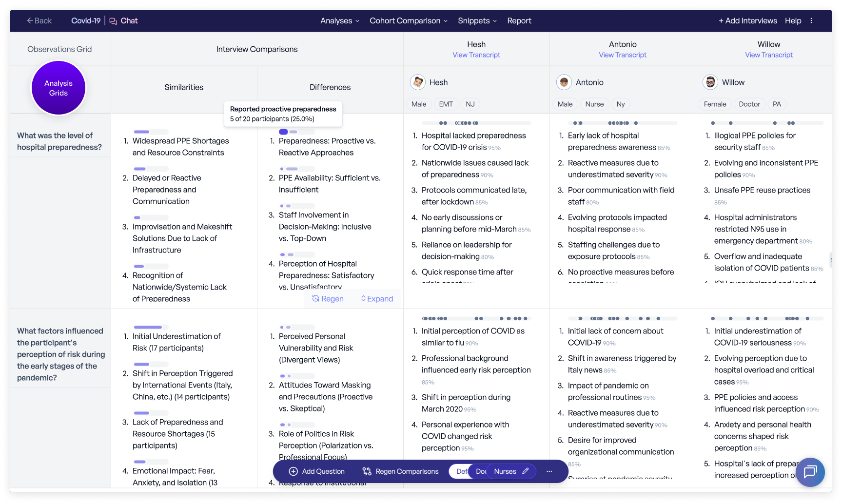The height and width of the screenshot is (504, 842).
Task: Open the Analyses dropdown menu
Action: tap(339, 20)
